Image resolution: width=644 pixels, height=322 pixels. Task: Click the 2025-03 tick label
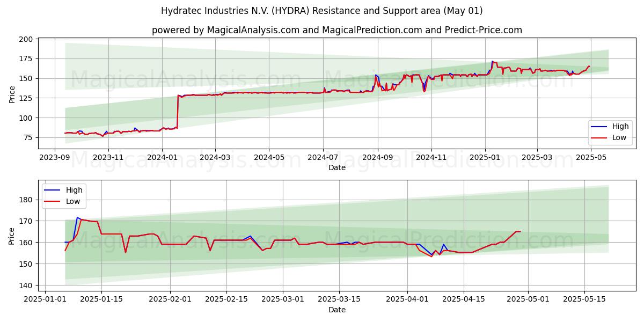pos(537,157)
